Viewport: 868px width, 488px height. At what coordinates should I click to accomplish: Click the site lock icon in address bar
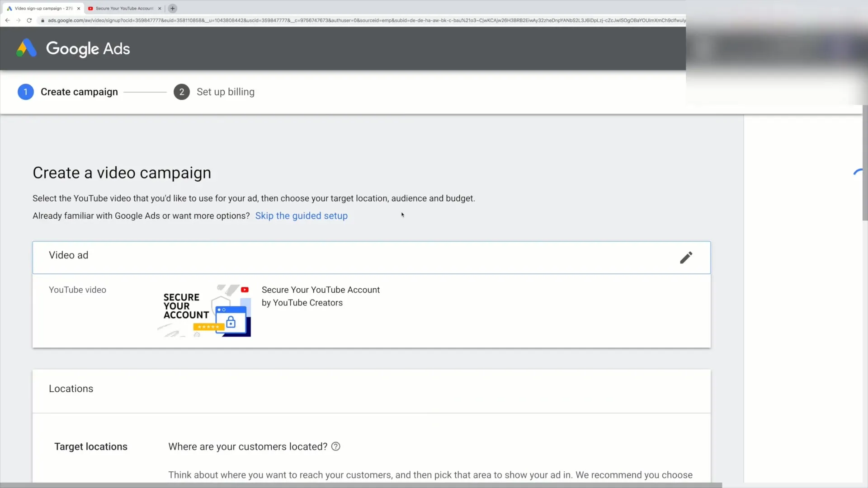42,20
